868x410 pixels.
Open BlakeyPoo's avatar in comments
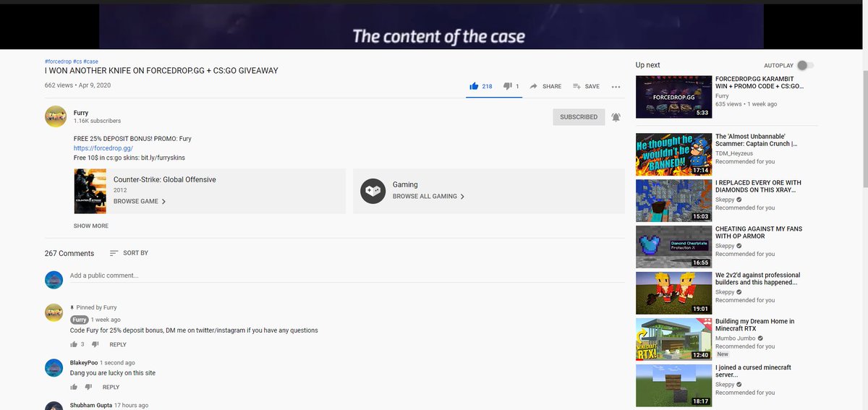54,367
